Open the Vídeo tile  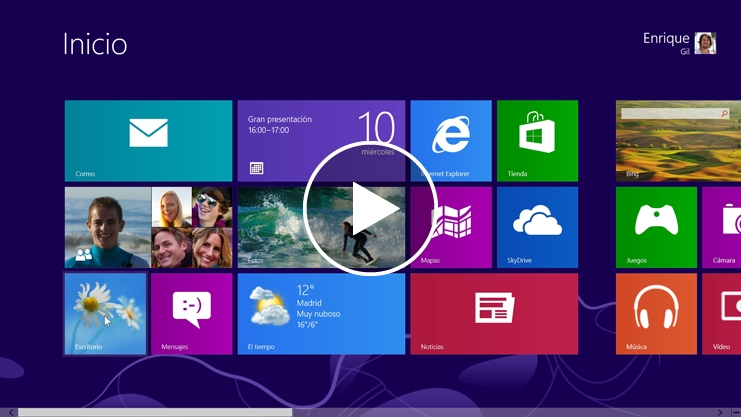tap(722, 314)
